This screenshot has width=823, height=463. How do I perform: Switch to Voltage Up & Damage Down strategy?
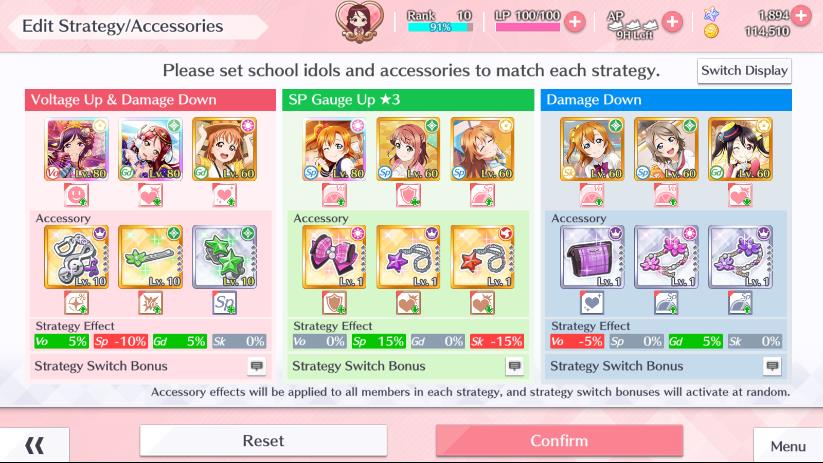click(x=150, y=100)
